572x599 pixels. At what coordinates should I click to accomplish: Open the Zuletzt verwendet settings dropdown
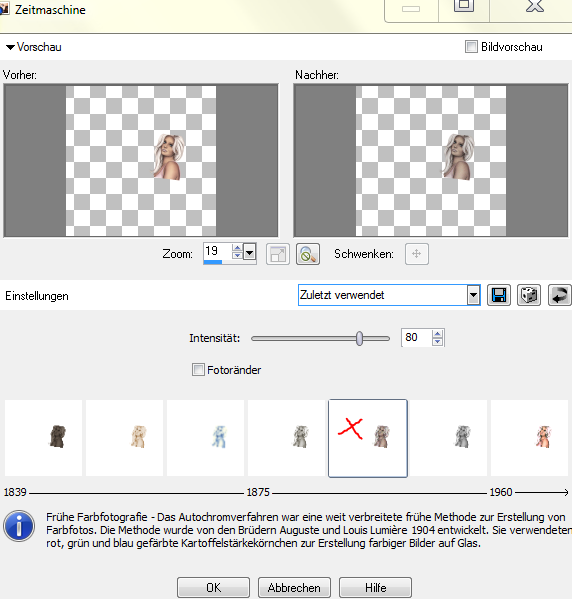[473, 295]
